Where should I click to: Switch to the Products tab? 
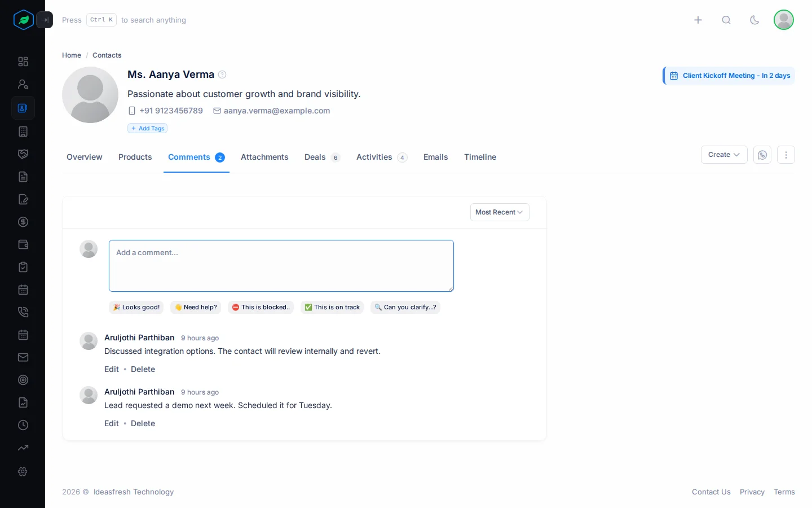pos(135,157)
